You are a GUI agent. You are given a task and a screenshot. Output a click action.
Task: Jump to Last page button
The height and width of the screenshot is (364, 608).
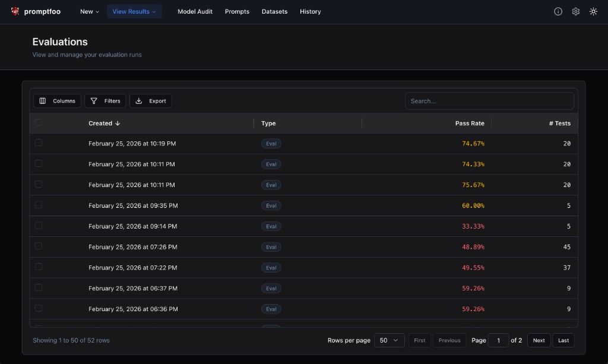pos(563,340)
